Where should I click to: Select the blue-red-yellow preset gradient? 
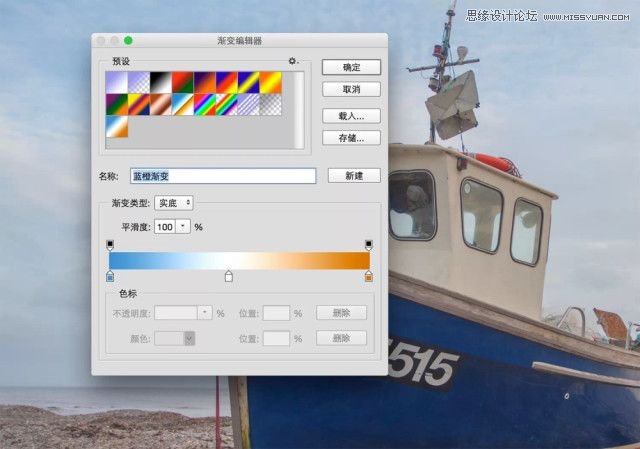point(227,82)
